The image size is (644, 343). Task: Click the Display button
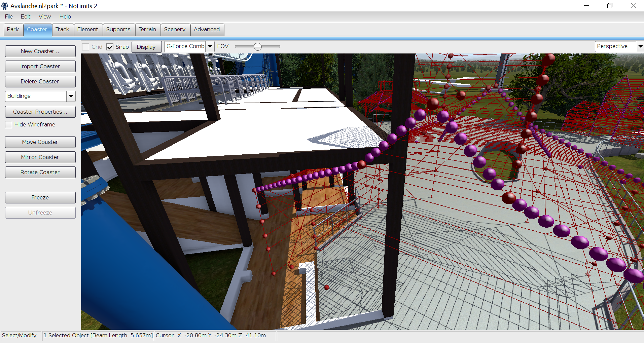[146, 47]
